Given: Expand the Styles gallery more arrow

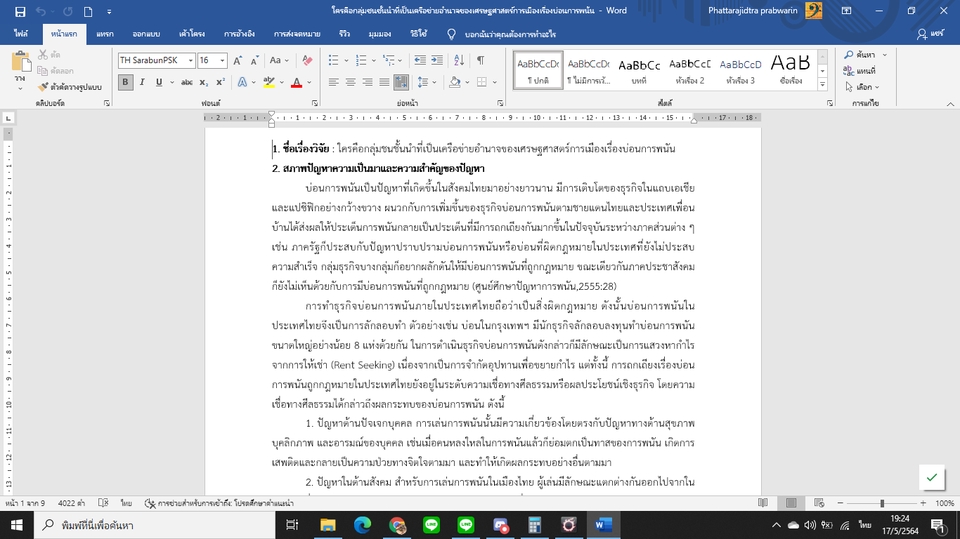Looking at the screenshot, I should (822, 85).
